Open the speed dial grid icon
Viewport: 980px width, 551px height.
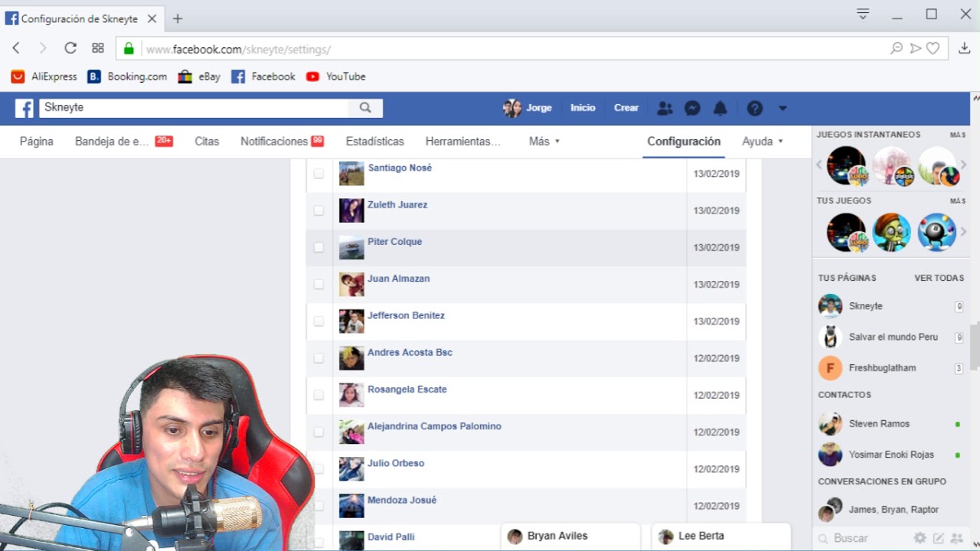click(x=98, y=48)
